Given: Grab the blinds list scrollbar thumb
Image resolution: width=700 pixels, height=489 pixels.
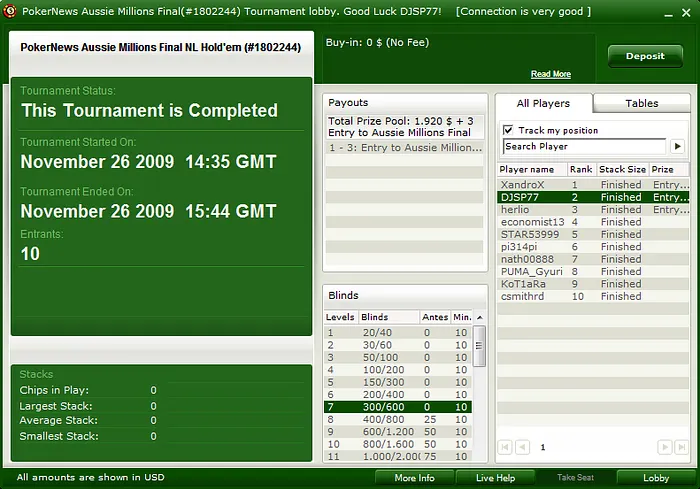Looking at the screenshot, I should pyautogui.click(x=479, y=346).
